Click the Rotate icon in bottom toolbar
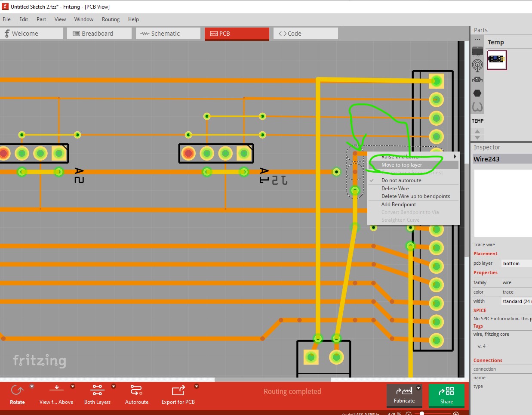The height and width of the screenshot is (415, 532). (17, 390)
